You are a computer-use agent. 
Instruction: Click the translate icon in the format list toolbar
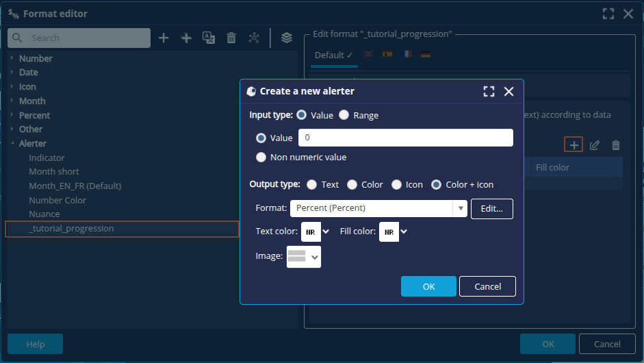point(209,38)
